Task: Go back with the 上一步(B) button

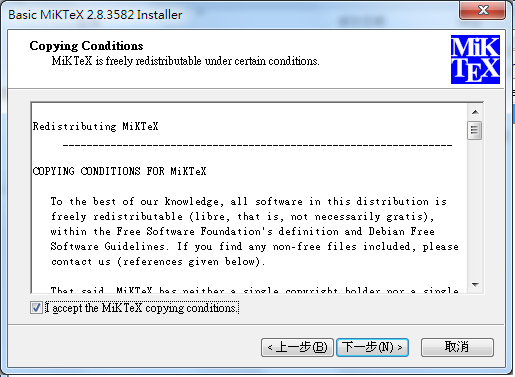Action: click(297, 347)
